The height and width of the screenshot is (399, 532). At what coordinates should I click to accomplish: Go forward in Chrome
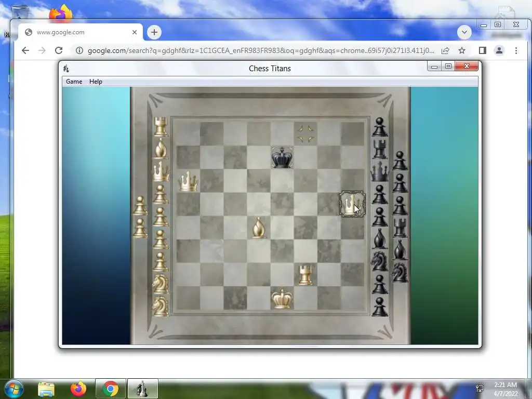tap(42, 50)
